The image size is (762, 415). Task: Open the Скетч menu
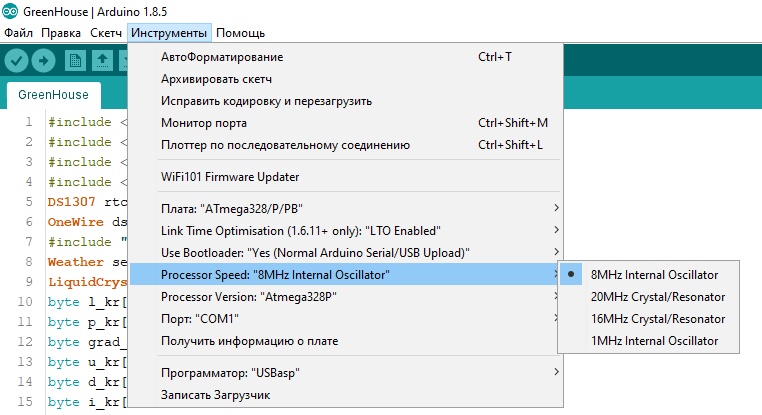(x=106, y=33)
